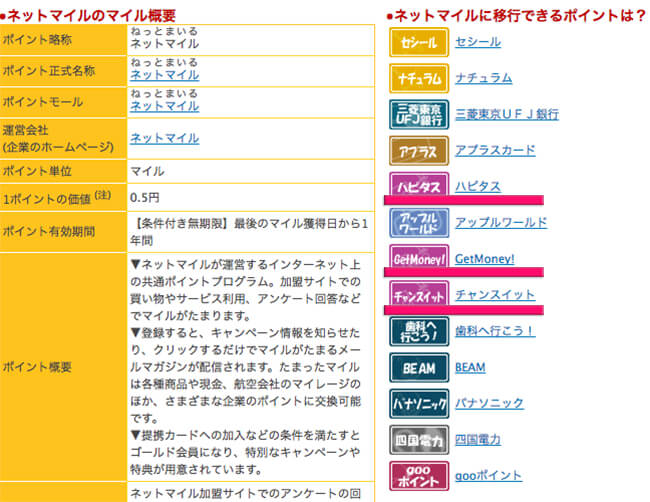Open the 三菱東京UFJ銀行 text link
The width and height of the screenshot is (650, 502).
(507, 114)
